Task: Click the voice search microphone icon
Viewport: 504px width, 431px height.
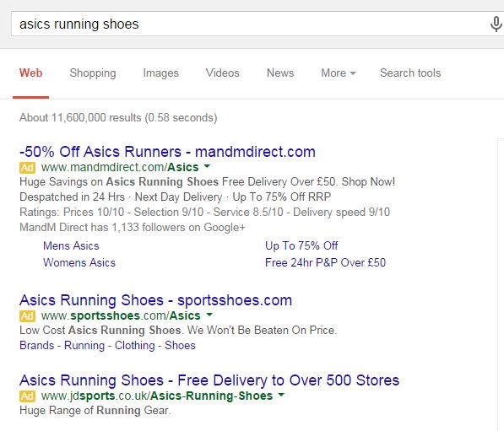Action: (496, 24)
